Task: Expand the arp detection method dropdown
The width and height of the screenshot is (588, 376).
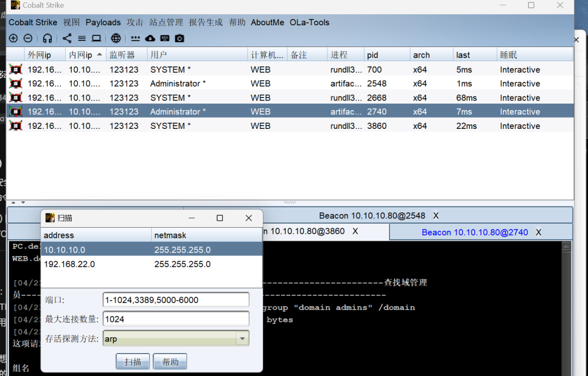Action: (x=241, y=338)
